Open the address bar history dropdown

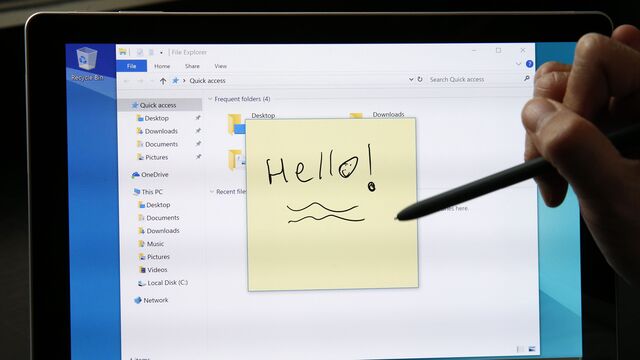pyautogui.click(x=411, y=80)
